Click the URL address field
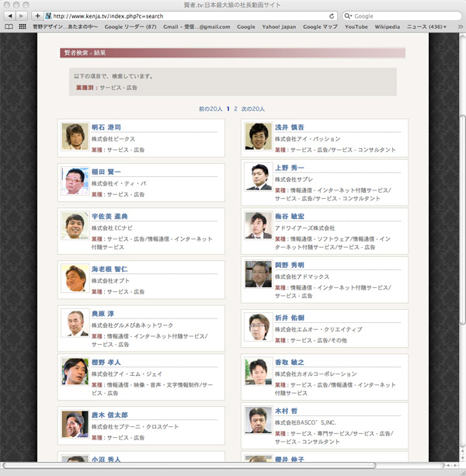 coord(190,16)
